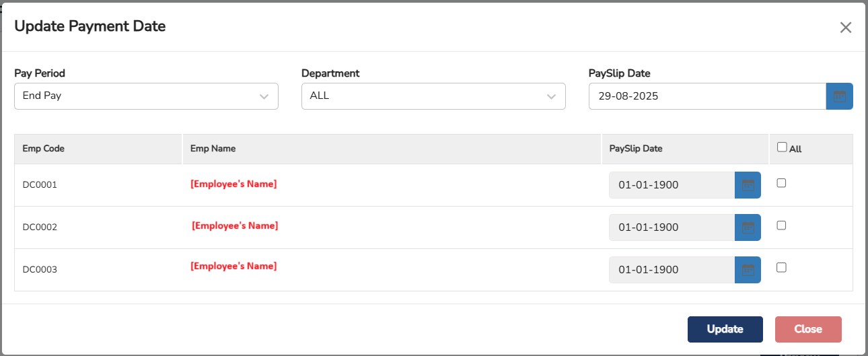Check the checkbox for employee DC0001
Viewport: 868px width, 356px height.
(x=781, y=182)
